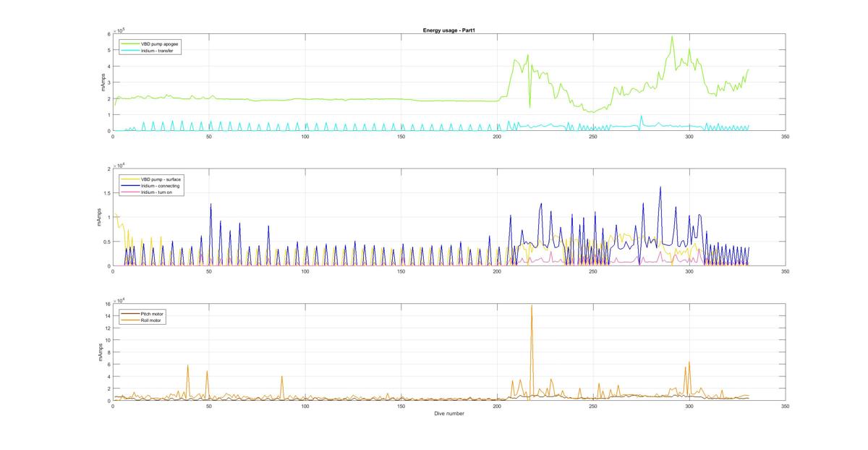This screenshot has width=868, height=450.
Task: Click the ×10⁴ exponent above the middle plot
Action: pyautogui.click(x=120, y=165)
